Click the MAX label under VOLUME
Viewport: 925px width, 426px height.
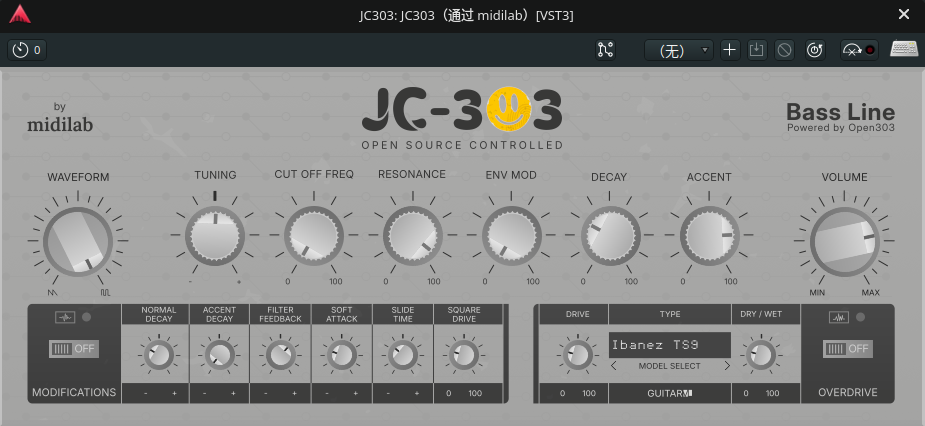(x=871, y=293)
